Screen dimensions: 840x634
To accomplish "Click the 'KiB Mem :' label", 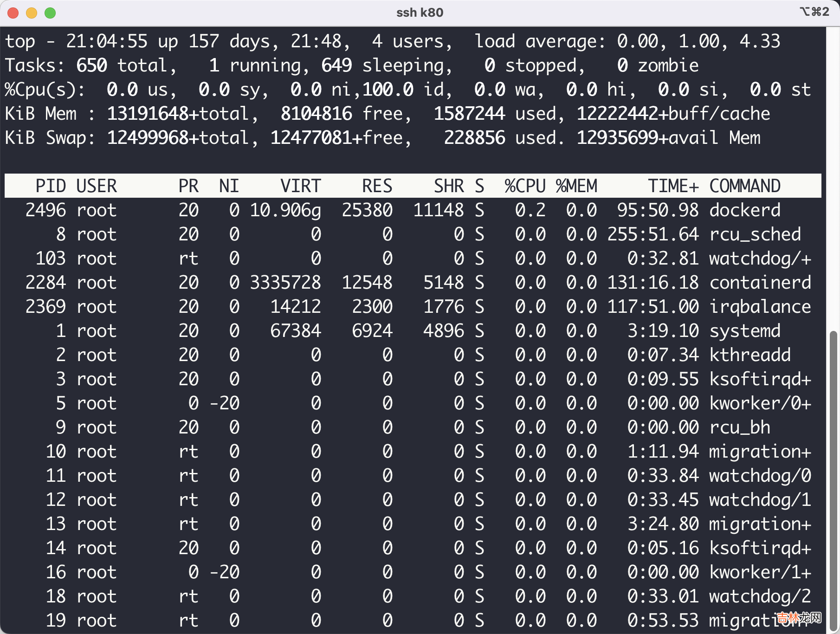I will 51,114.
